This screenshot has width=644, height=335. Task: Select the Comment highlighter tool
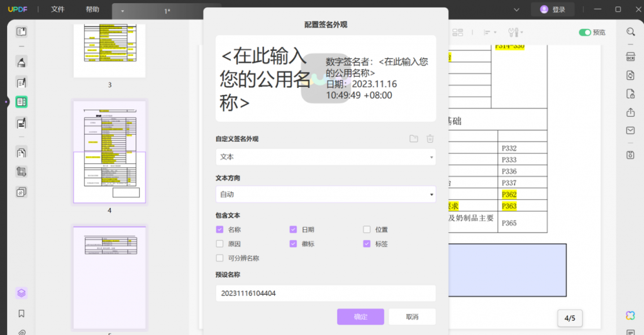point(21,62)
